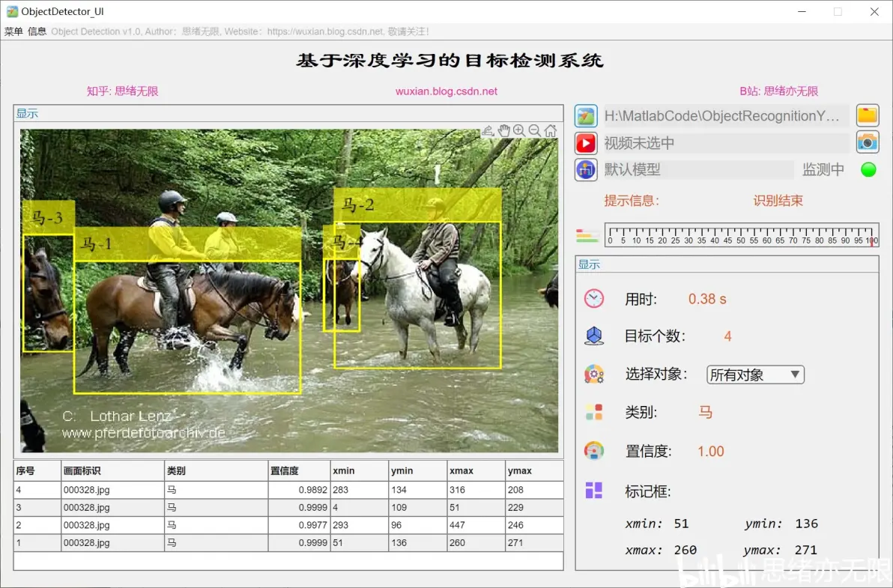Image resolution: width=893 pixels, height=588 pixels.
Task: Click the zoom in magnifier icon
Action: tap(519, 131)
